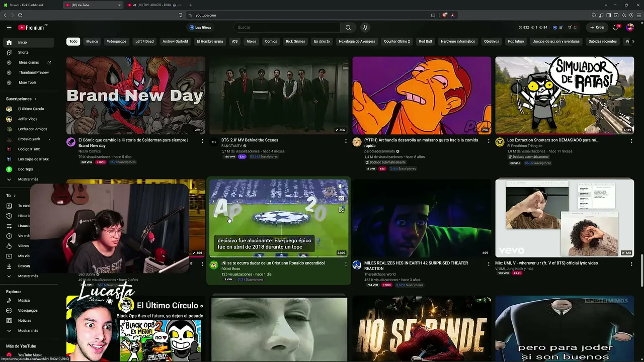Open the El Último Círculo subscription
Screen dimensions: 644x362
click(30, 109)
